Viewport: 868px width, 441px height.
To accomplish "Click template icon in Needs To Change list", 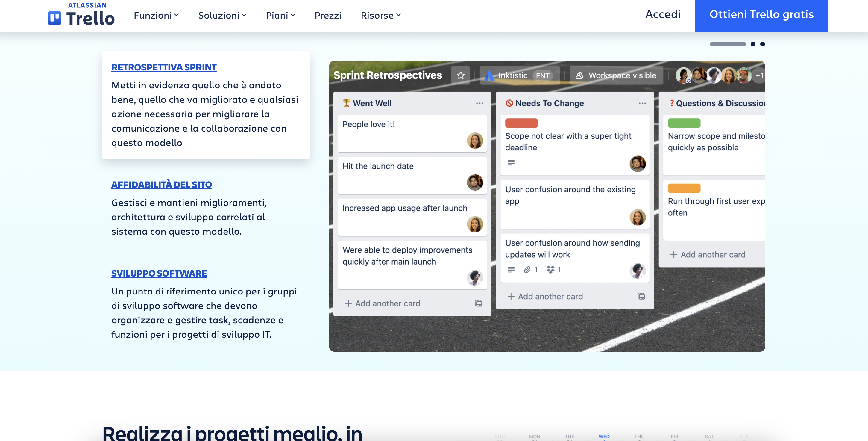I will pos(641,296).
